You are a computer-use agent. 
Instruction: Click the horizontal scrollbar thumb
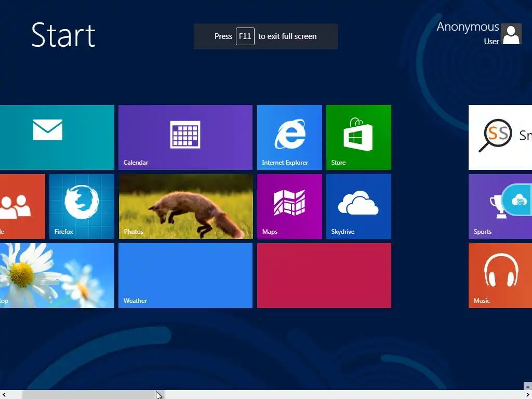[94, 395]
